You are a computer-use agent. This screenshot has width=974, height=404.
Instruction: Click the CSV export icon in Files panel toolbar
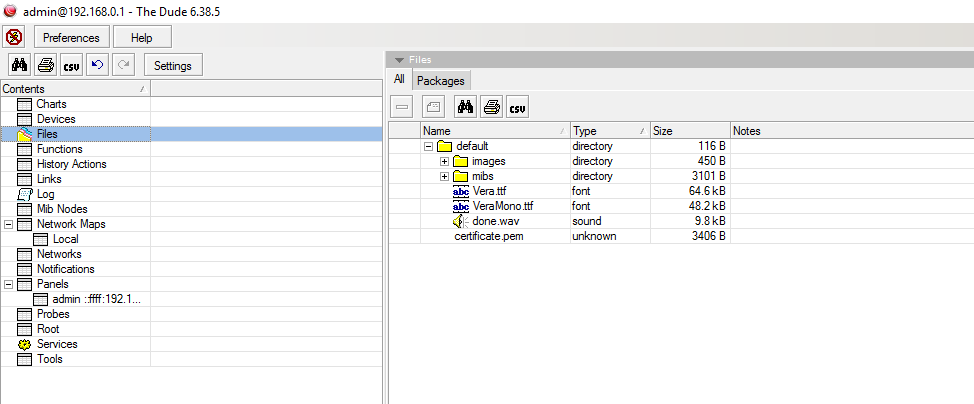(517, 107)
